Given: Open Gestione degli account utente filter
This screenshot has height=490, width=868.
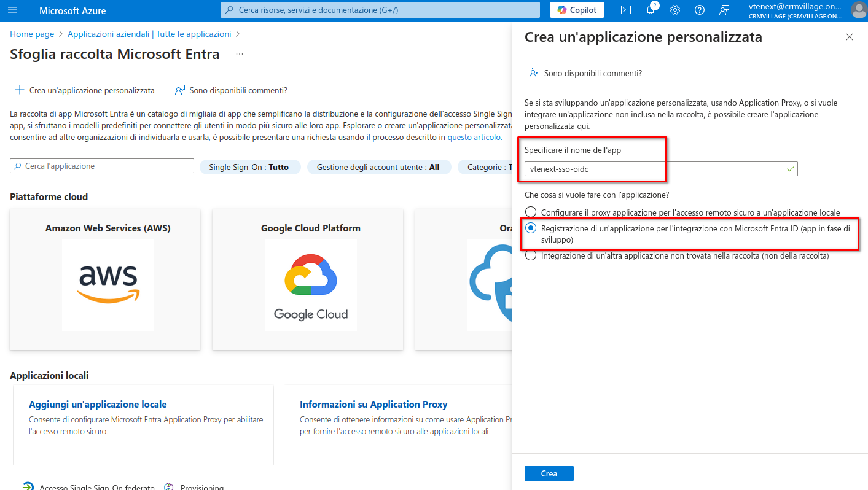Looking at the screenshot, I should click(378, 167).
